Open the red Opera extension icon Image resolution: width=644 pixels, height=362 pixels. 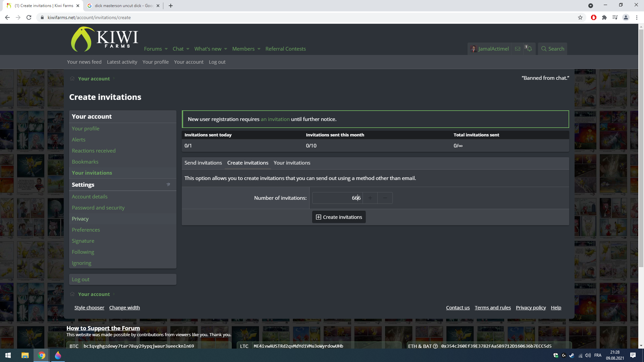pyautogui.click(x=594, y=17)
